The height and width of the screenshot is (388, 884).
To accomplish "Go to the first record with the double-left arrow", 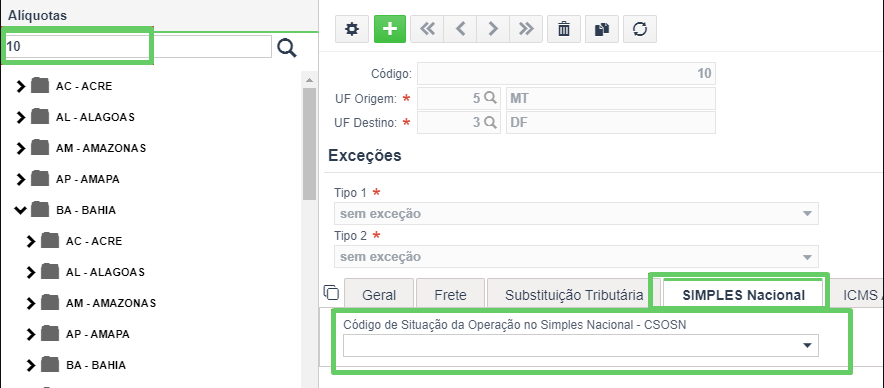I will coord(427,29).
